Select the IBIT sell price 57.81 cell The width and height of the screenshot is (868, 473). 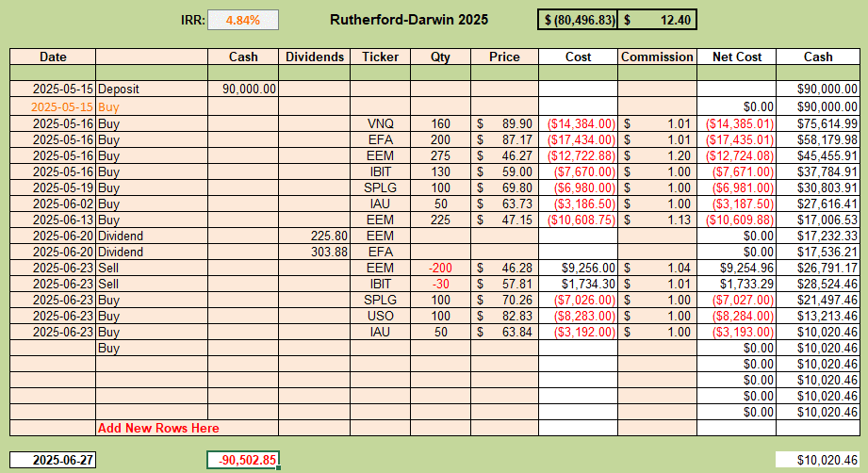pos(504,285)
